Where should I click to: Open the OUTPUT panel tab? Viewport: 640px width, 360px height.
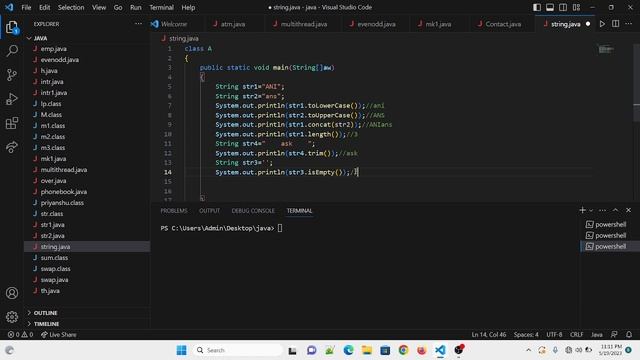[x=209, y=211]
